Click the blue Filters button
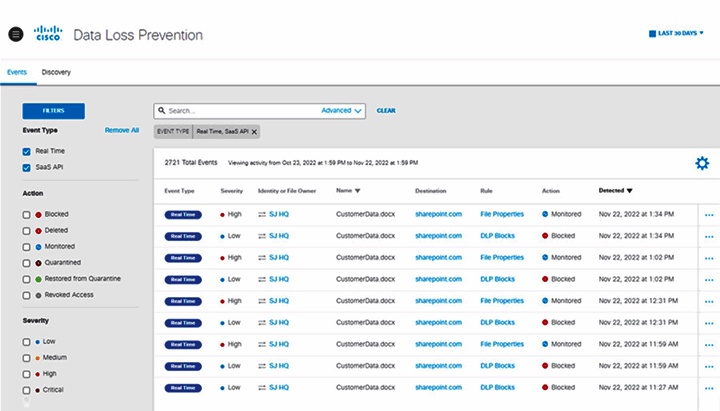720x411 pixels. [x=53, y=111]
